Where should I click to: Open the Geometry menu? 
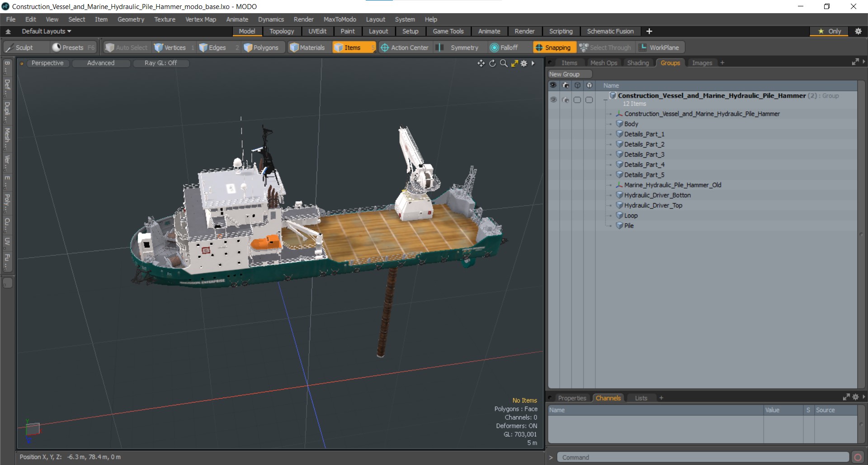pyautogui.click(x=131, y=19)
